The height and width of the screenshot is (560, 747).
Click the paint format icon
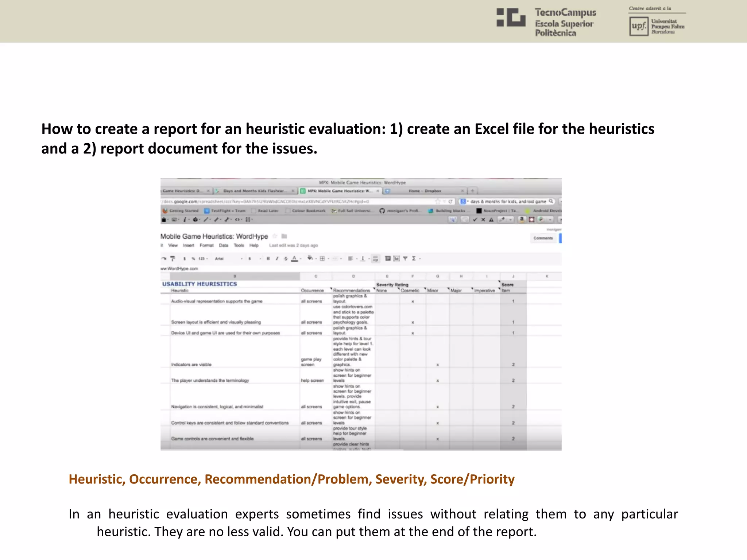pyautogui.click(x=173, y=258)
